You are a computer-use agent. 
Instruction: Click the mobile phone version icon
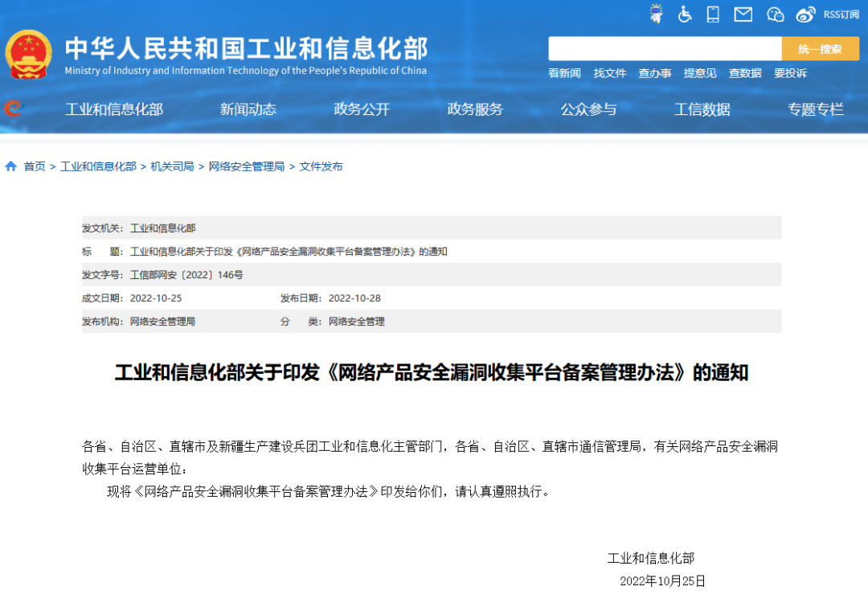coord(713,14)
